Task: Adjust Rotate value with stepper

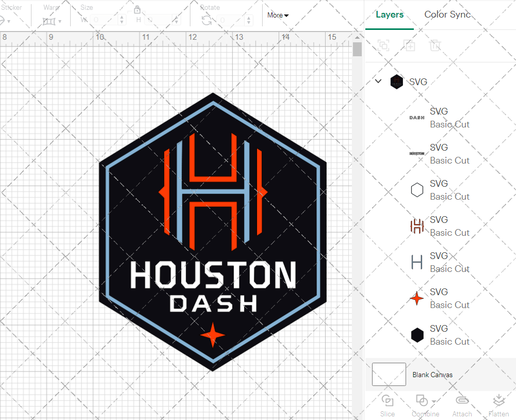Action: (x=249, y=20)
